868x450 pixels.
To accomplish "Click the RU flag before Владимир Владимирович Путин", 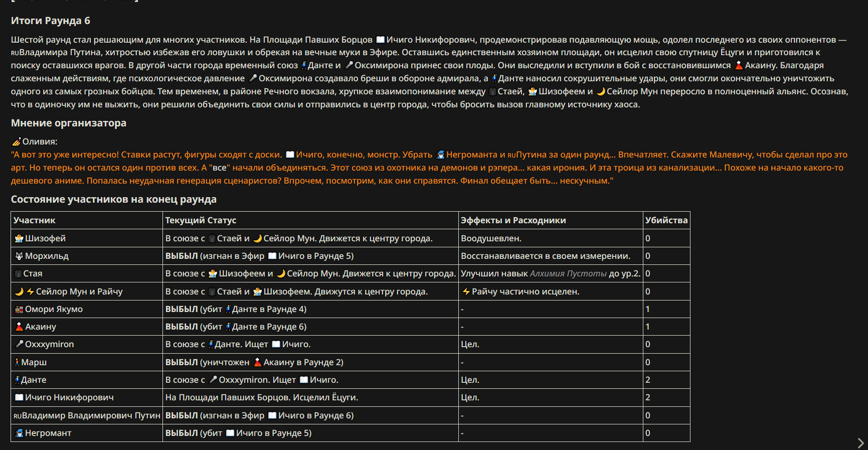I will [x=18, y=416].
